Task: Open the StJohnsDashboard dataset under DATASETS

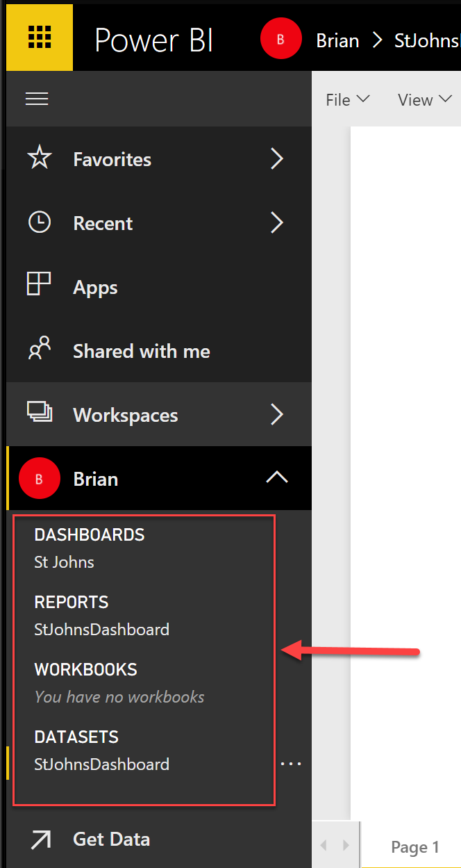Action: click(x=102, y=764)
